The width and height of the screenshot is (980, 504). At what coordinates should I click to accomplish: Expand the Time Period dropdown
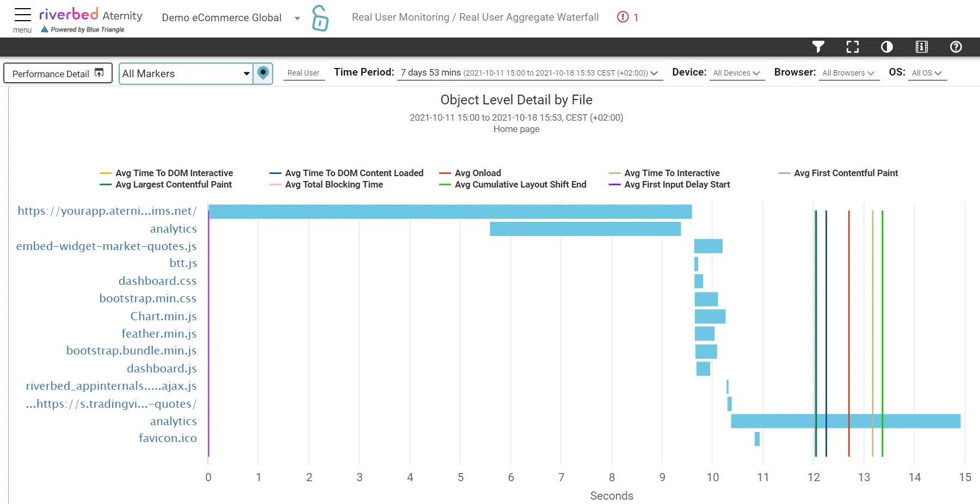(x=529, y=73)
